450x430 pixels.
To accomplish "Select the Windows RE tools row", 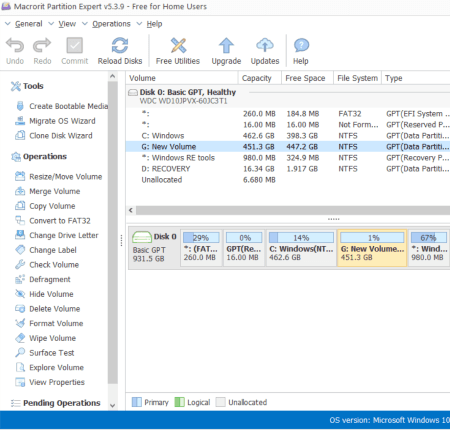I will (x=288, y=158).
